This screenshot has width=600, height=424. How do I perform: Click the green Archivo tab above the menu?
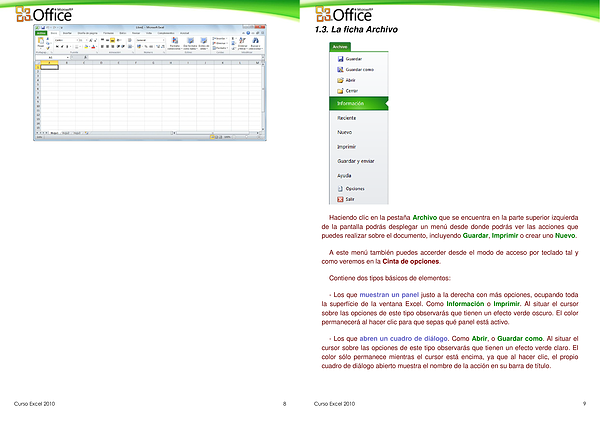[340, 47]
